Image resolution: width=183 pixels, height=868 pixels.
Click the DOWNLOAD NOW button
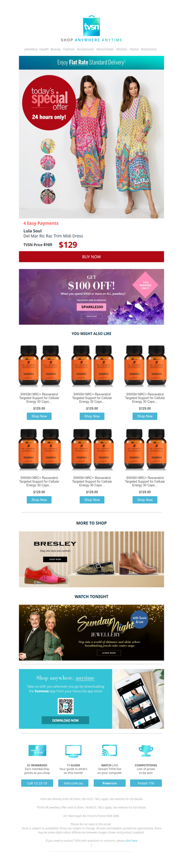[65, 721]
